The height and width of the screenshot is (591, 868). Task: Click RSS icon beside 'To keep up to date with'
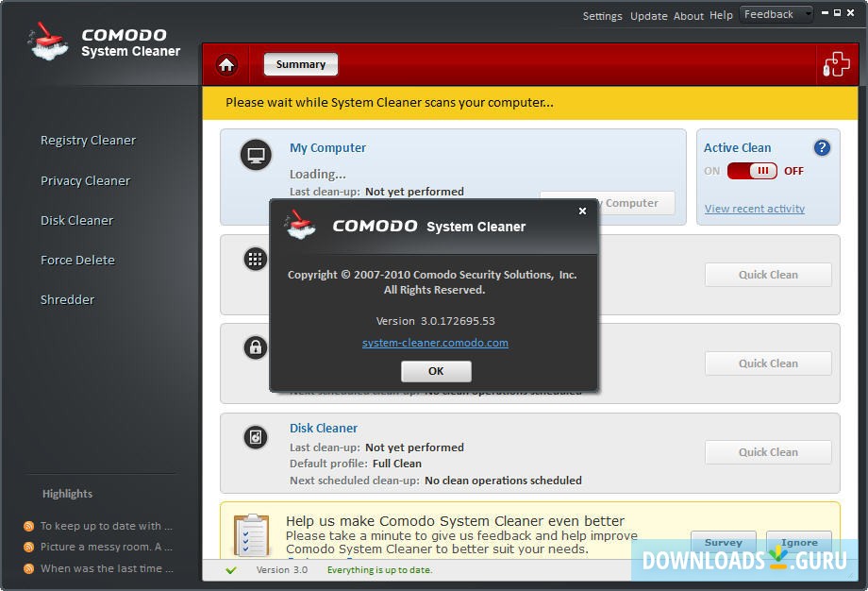tap(29, 526)
